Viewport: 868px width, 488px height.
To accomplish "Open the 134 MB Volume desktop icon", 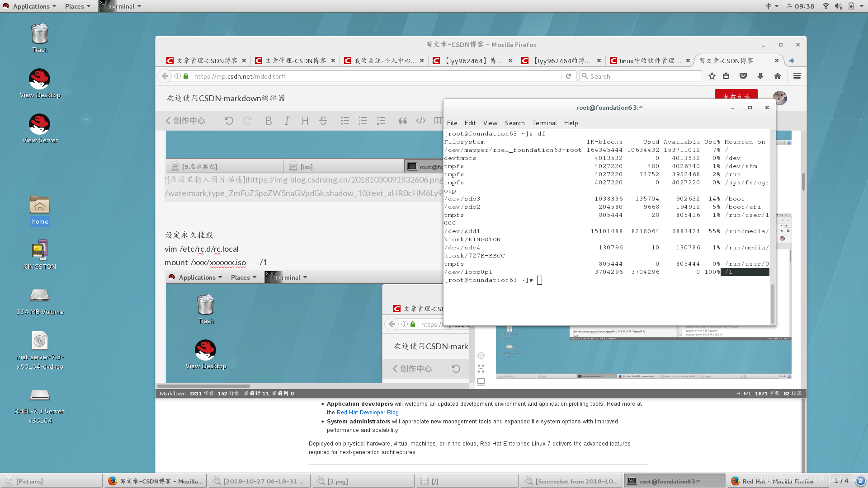I will point(40,302).
